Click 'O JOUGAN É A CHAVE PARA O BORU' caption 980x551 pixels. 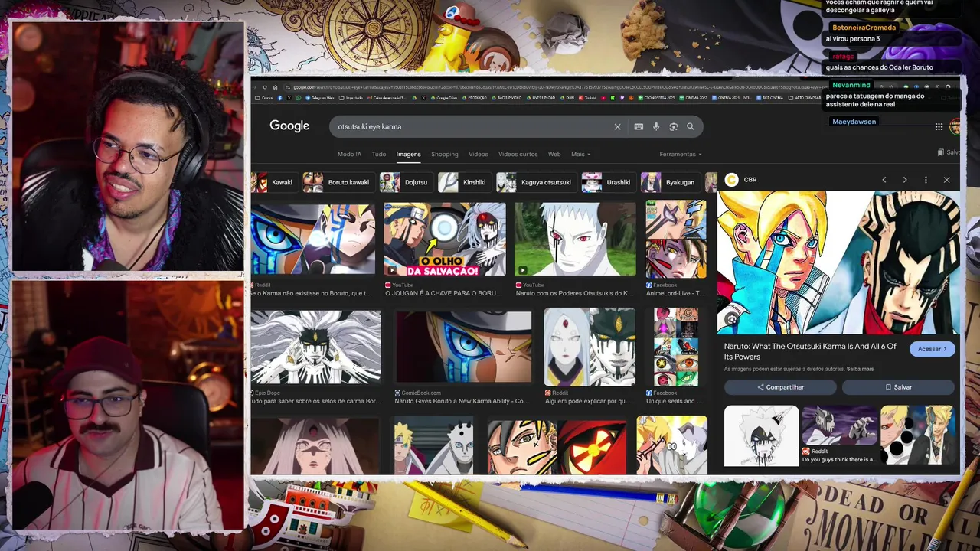tap(443, 294)
